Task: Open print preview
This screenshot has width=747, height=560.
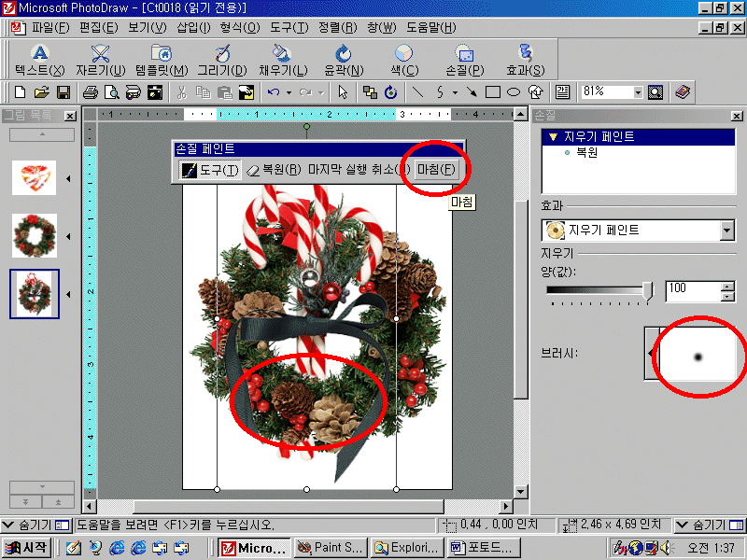Action: pos(111,91)
